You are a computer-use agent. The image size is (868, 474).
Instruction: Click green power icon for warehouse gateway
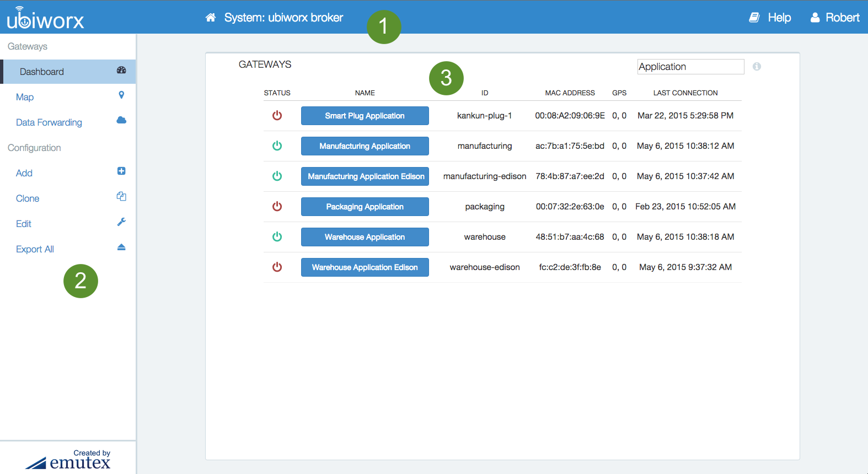click(x=277, y=236)
